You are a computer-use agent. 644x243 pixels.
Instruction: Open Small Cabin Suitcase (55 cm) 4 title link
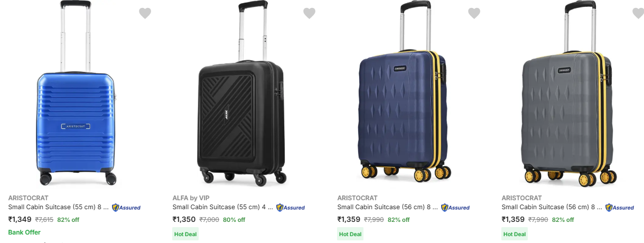pos(222,207)
